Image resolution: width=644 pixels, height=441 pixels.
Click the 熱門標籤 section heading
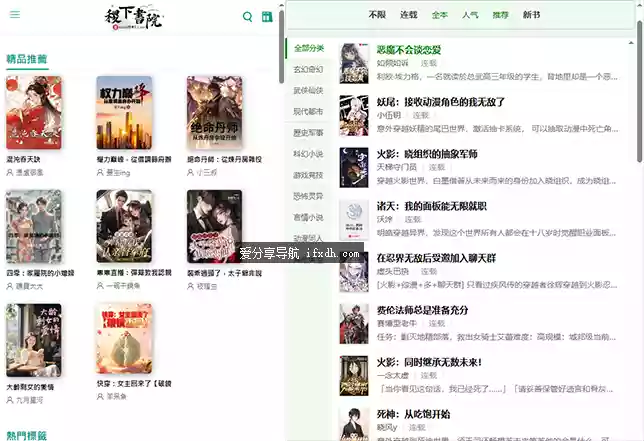27,436
